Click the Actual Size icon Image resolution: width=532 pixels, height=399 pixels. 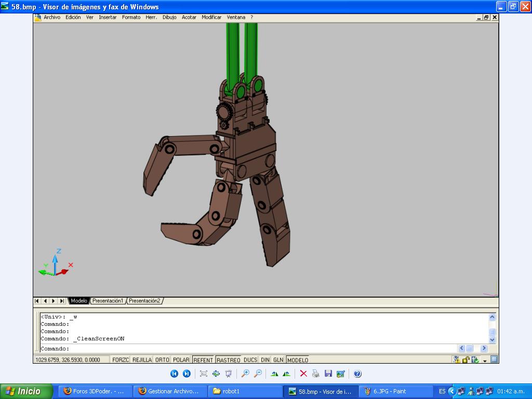[216, 374]
